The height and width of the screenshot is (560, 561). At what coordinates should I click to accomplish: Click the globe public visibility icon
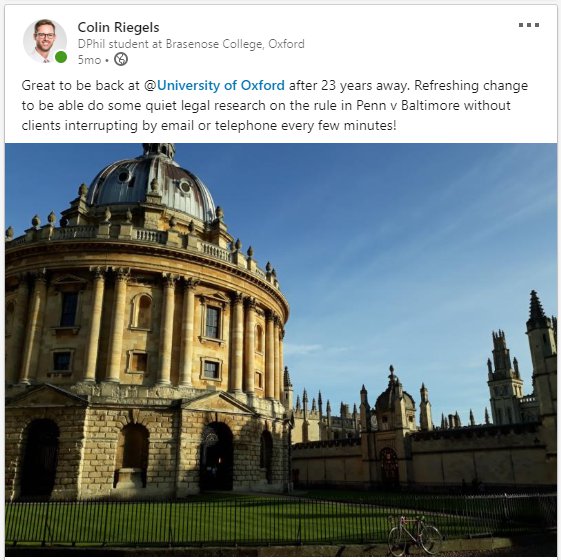click(x=121, y=59)
